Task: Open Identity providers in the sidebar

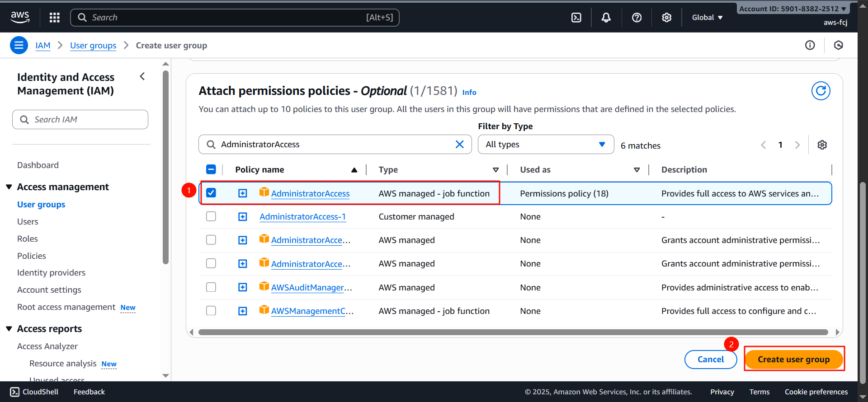Action: point(51,273)
